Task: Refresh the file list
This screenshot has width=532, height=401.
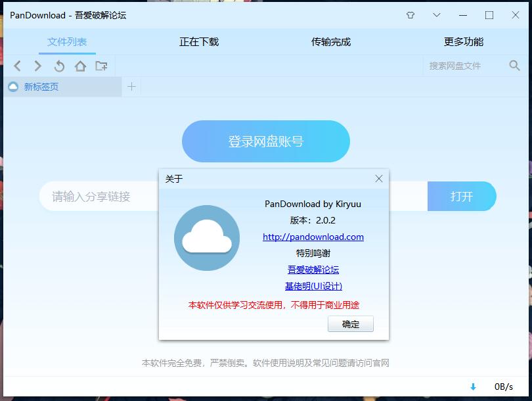Action: tap(59, 66)
